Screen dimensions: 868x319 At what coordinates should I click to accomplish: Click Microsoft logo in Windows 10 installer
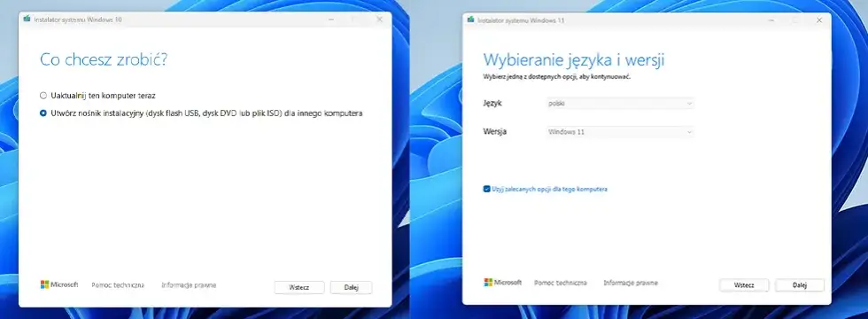(x=59, y=284)
